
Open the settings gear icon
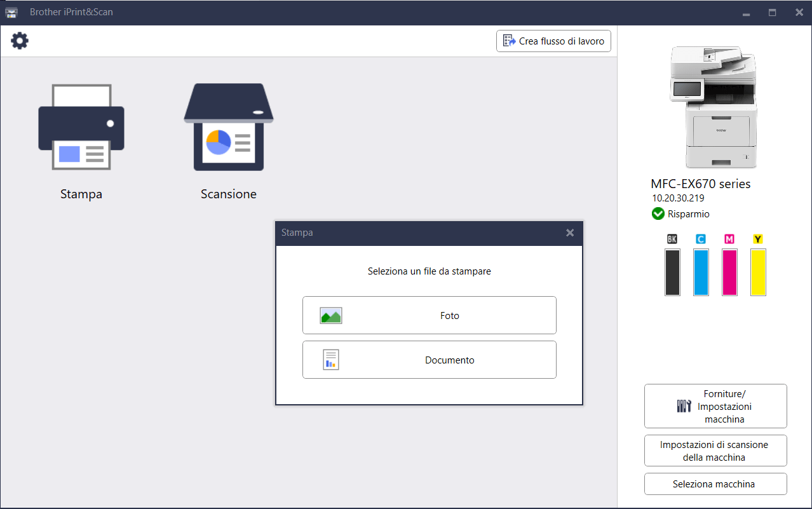point(20,41)
